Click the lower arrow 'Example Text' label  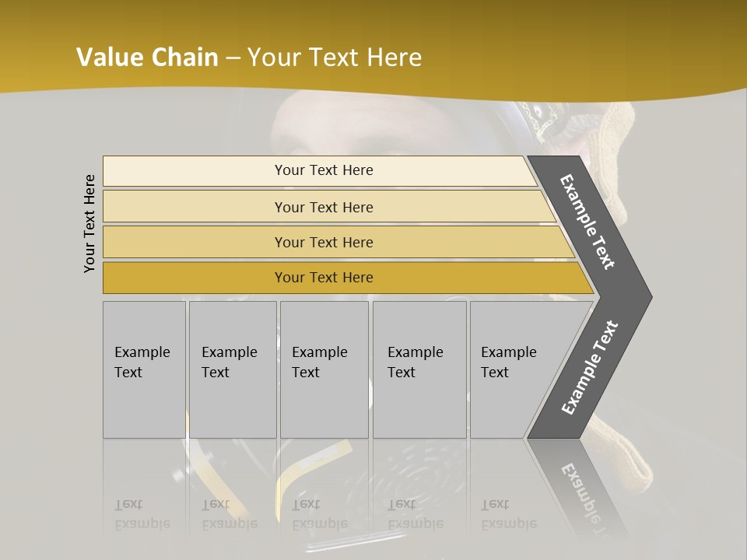click(590, 367)
